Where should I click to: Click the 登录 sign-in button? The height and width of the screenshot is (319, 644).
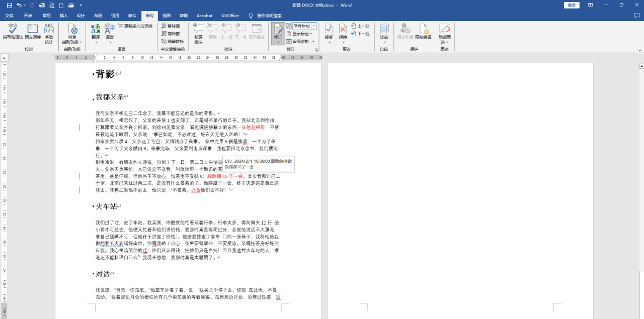572,5
